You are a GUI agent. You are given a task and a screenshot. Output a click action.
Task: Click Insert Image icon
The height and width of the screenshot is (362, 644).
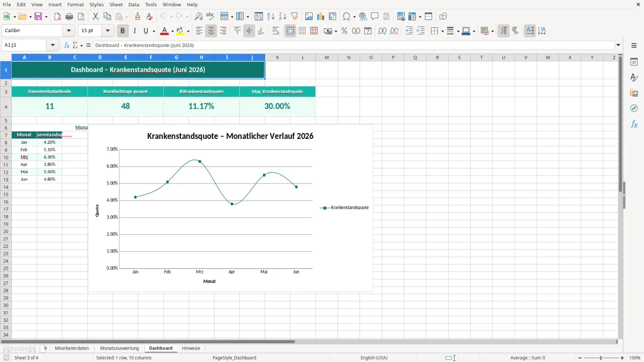click(x=309, y=17)
